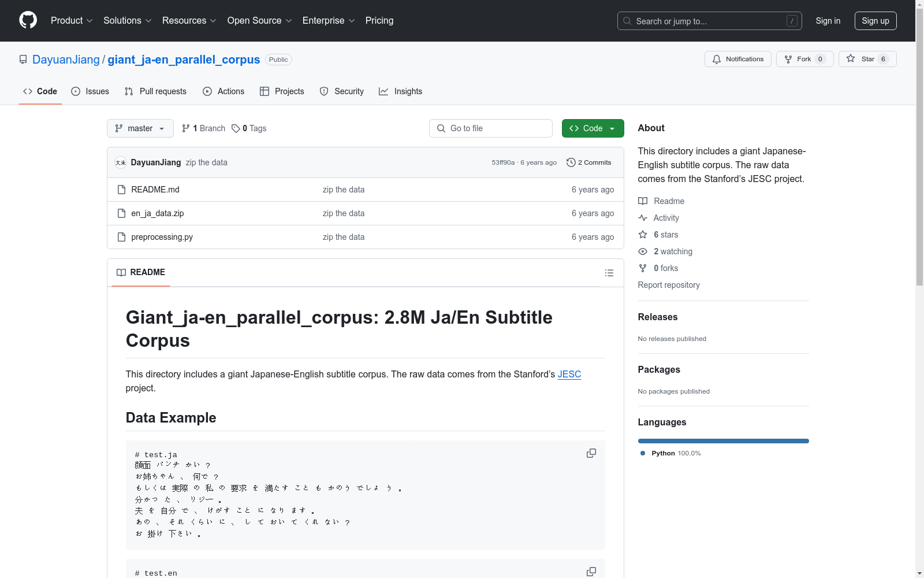Click the Pricing link
This screenshot has height=578, width=924.
click(x=379, y=20)
